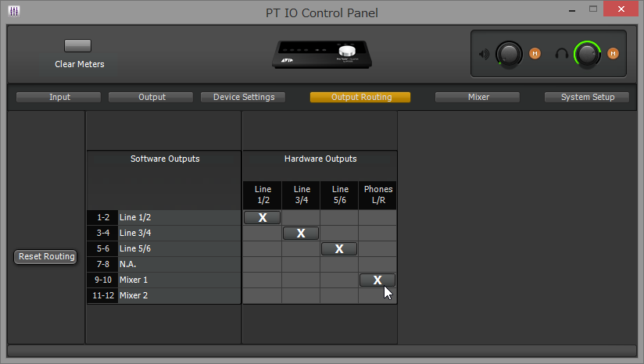Route Mixer 2 to Phones L/R output
644x364 pixels.
coord(377,295)
